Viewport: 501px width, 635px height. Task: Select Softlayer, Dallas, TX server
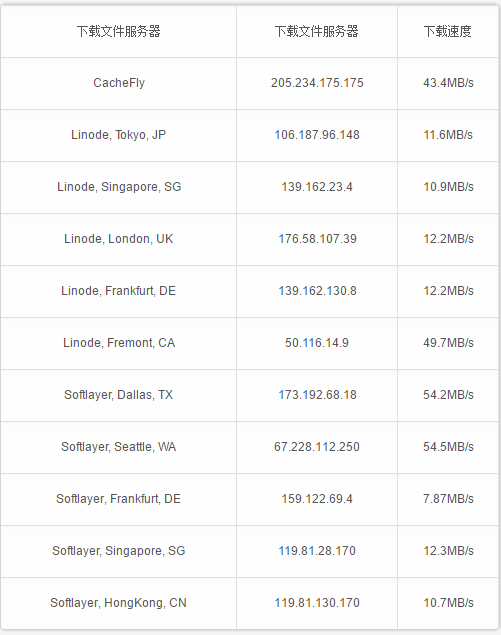coord(119,395)
